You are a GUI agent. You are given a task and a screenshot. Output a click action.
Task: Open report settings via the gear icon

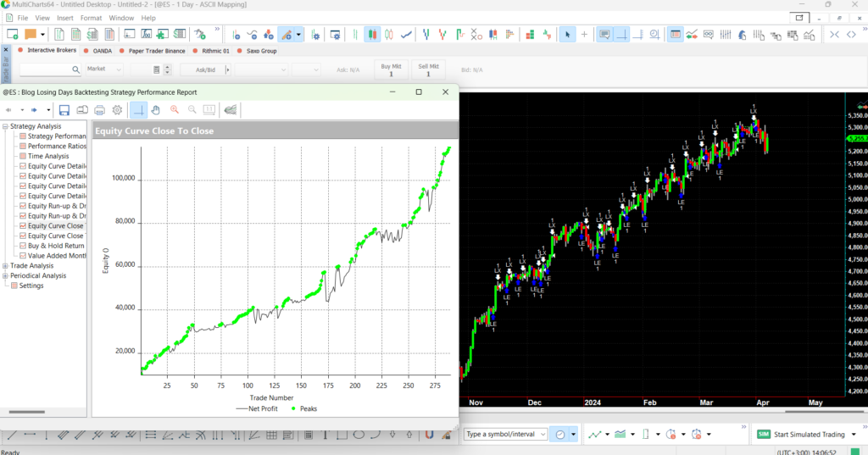coord(117,110)
